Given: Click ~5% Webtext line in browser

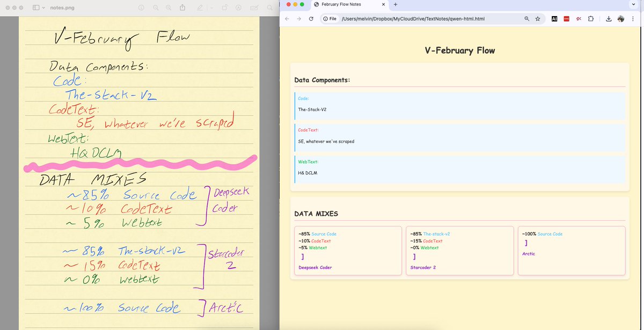Looking at the screenshot, I should pyautogui.click(x=312, y=247).
